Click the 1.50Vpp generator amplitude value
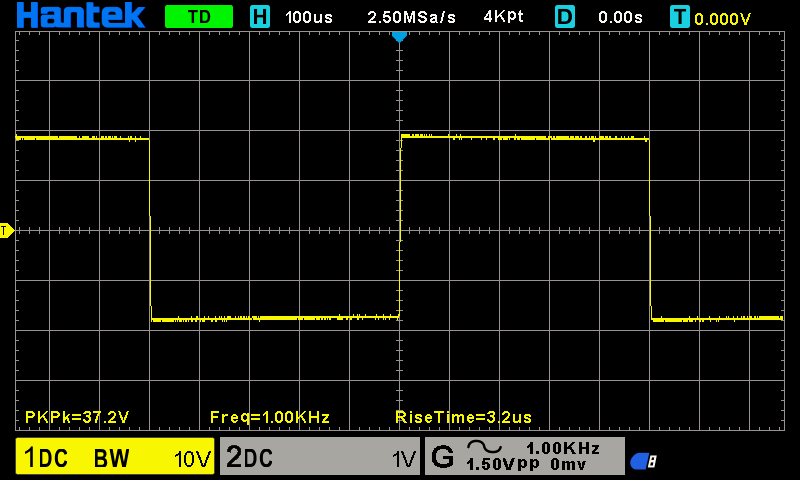This screenshot has height=480, width=800. click(503, 464)
